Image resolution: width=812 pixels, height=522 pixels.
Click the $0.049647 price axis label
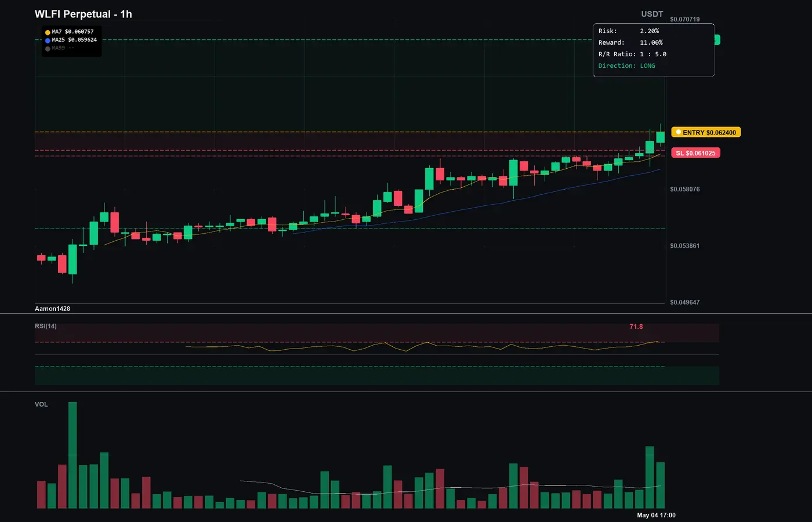click(685, 302)
